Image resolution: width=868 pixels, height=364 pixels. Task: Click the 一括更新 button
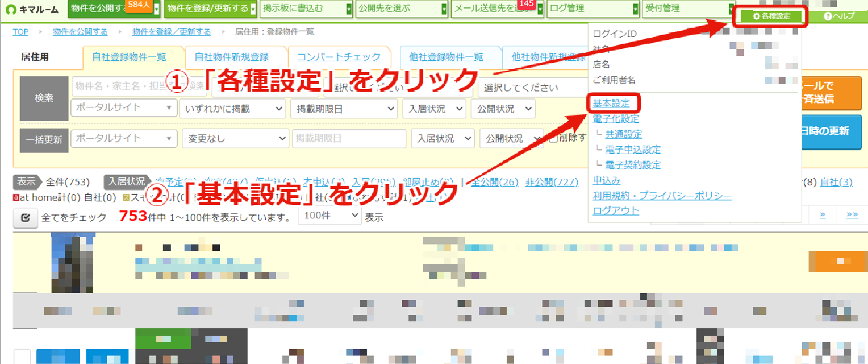pyautogui.click(x=44, y=139)
